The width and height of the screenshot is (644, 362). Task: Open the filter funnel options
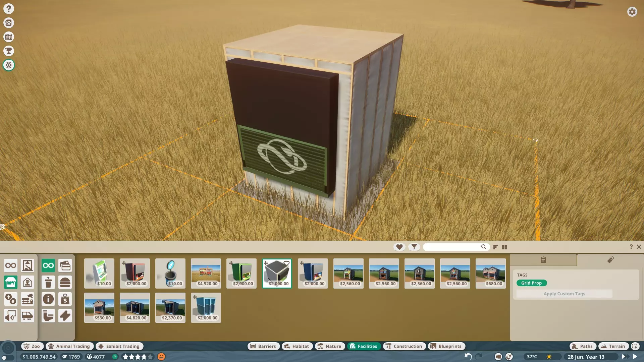414,247
